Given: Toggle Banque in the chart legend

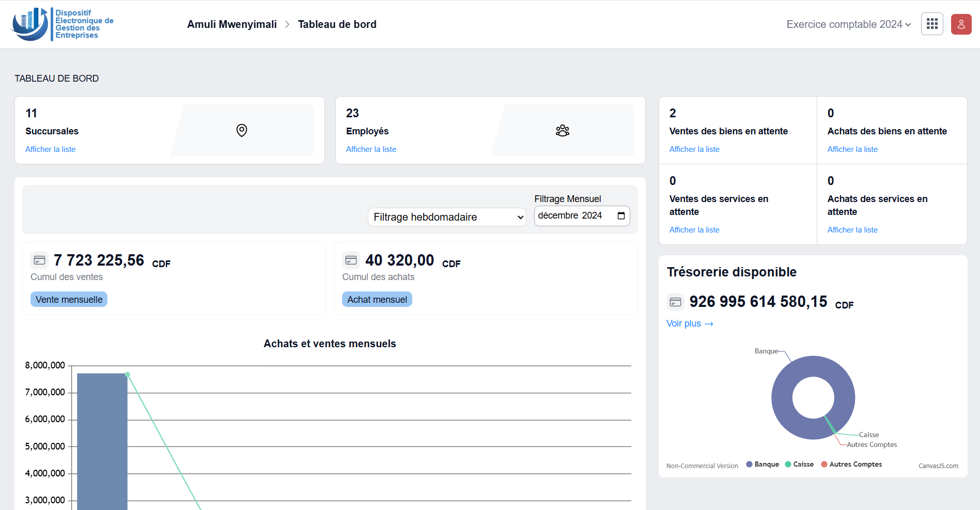Looking at the screenshot, I should pos(762,464).
